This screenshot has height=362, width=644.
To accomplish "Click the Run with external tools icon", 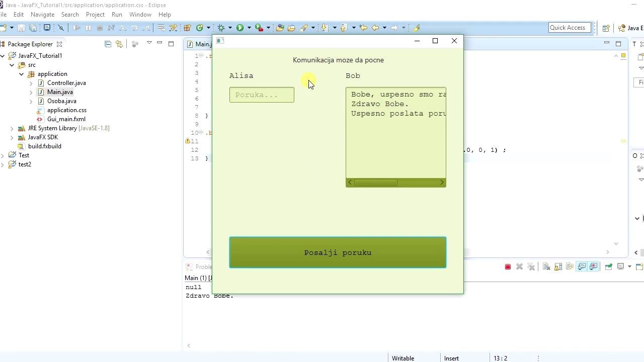I will (x=259, y=28).
